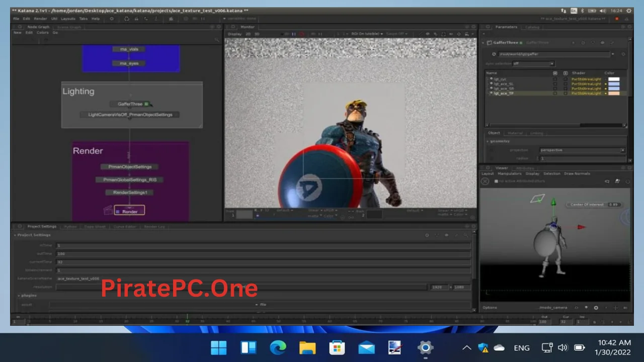Open the Mail app from the taskbar
This screenshot has width=644, height=362.
(366, 347)
